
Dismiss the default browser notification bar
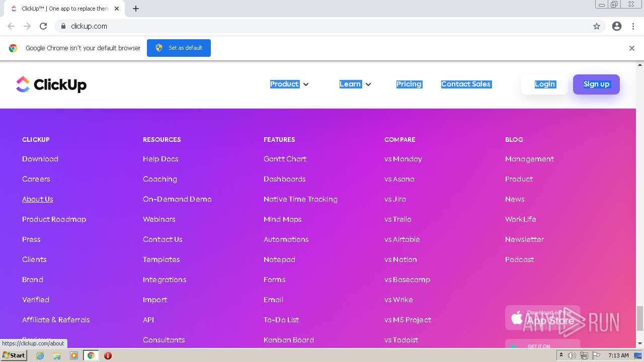(632, 48)
